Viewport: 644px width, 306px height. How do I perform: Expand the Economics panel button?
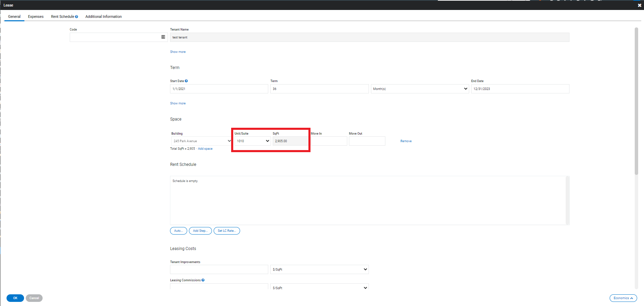623,298
